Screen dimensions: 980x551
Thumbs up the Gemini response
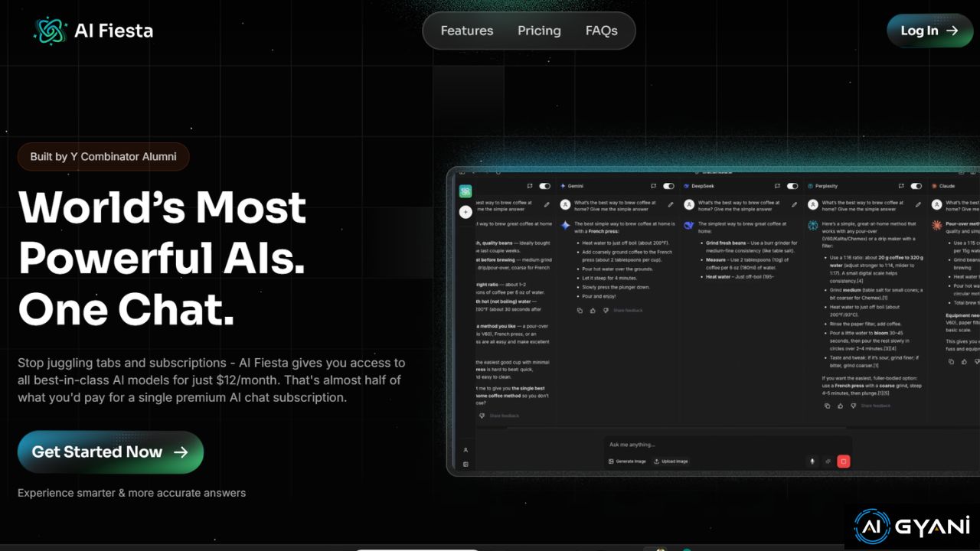(x=593, y=311)
